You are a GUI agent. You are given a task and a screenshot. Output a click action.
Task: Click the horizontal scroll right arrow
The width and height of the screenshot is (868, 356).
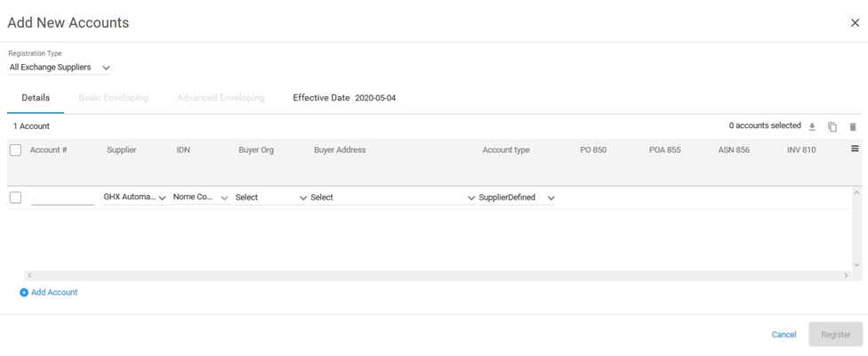click(x=846, y=276)
